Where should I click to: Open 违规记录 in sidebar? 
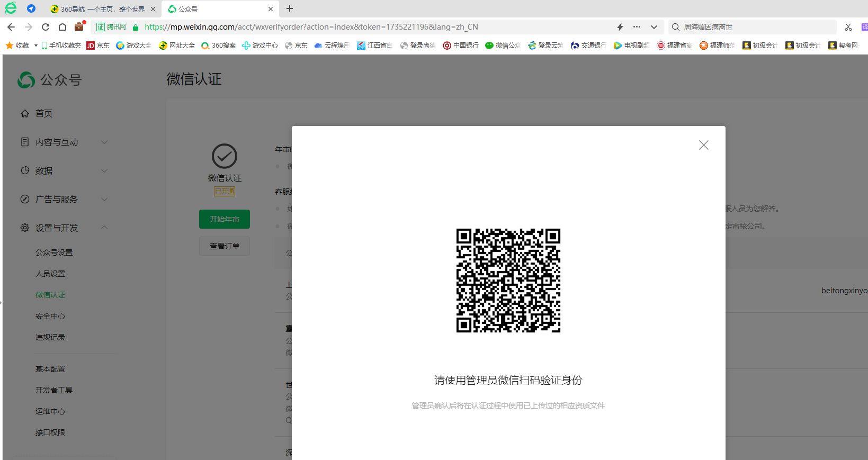click(50, 337)
